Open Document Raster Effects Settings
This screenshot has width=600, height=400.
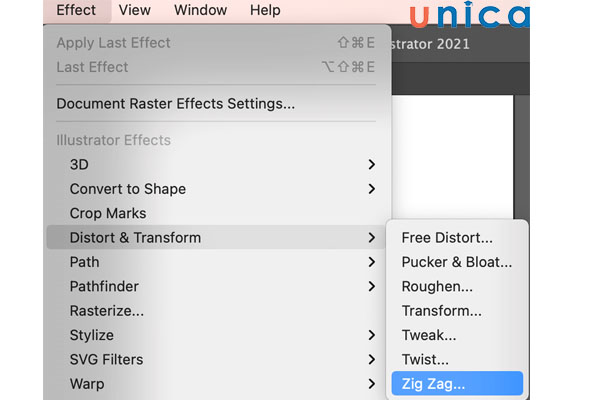[175, 103]
